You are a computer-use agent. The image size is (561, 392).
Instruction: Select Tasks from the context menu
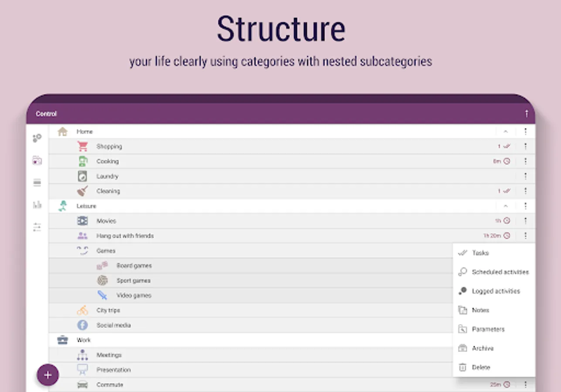tap(494, 253)
